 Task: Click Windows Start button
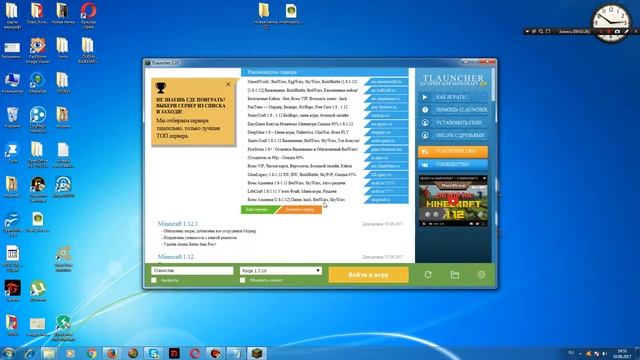9,353
